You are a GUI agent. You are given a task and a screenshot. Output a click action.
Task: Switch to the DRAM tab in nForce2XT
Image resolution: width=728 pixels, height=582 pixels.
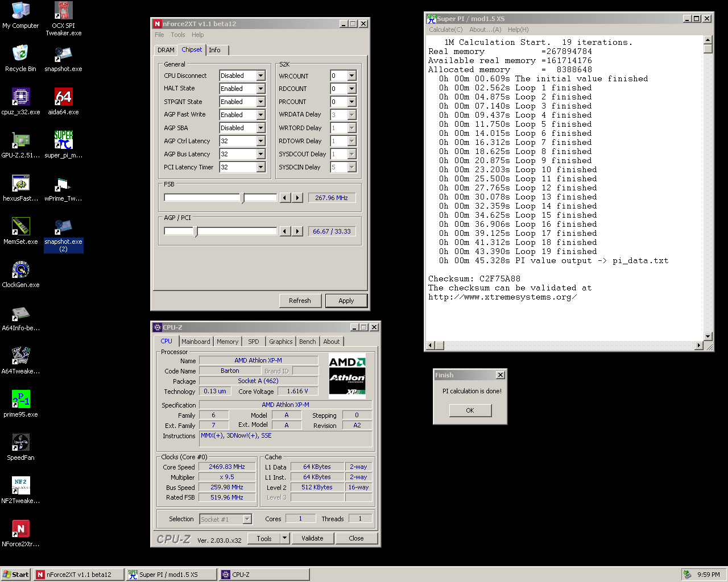point(166,50)
